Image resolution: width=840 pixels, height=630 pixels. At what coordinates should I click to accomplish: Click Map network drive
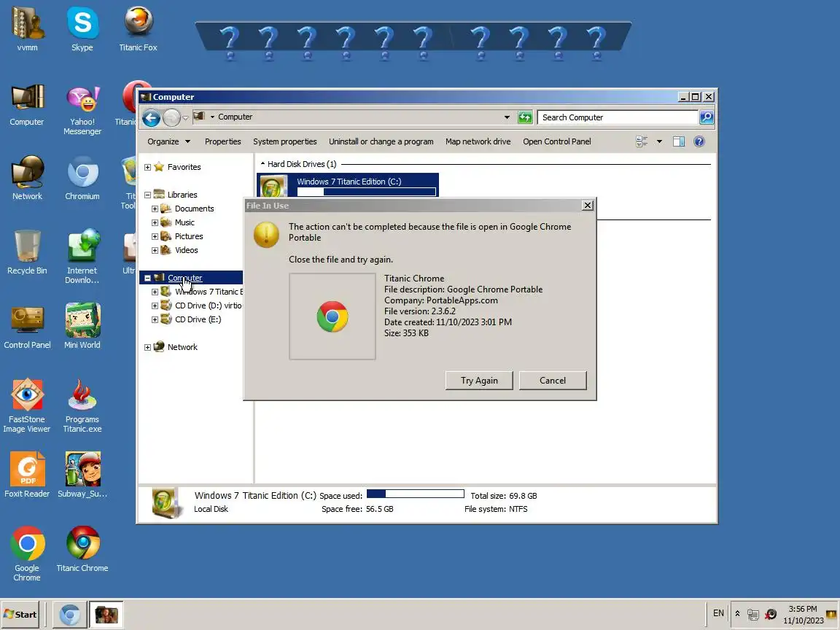[478, 141]
